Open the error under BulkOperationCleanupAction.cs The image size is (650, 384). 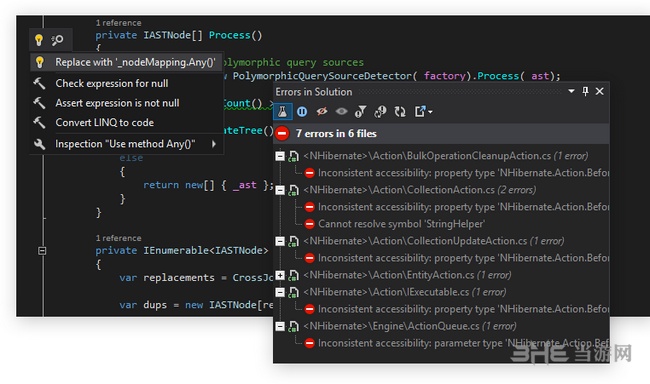click(x=463, y=173)
